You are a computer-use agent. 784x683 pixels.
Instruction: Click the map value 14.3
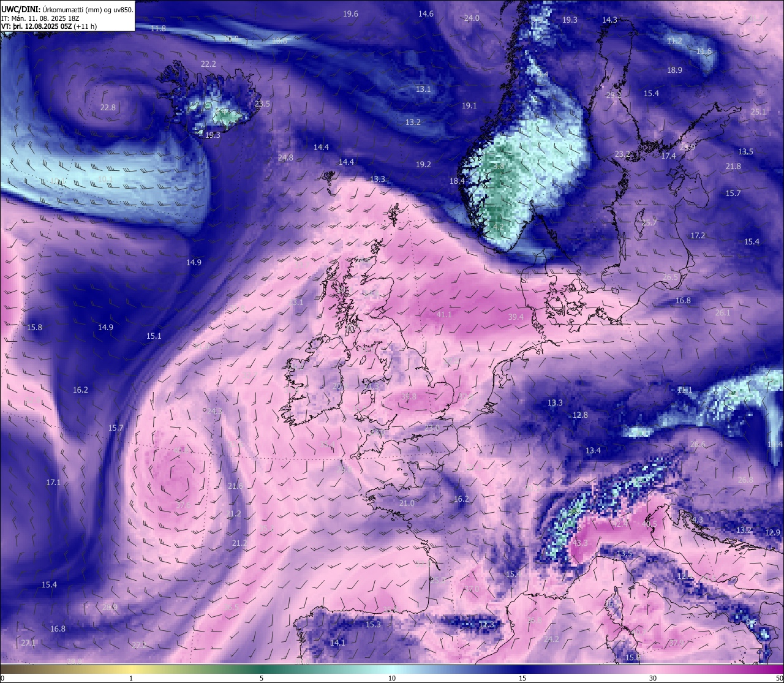pyautogui.click(x=609, y=20)
